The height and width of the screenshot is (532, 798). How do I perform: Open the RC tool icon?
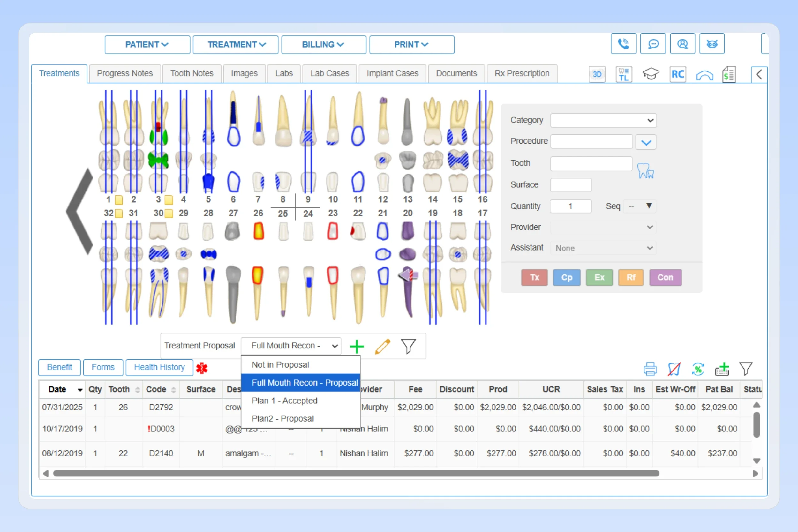click(678, 74)
